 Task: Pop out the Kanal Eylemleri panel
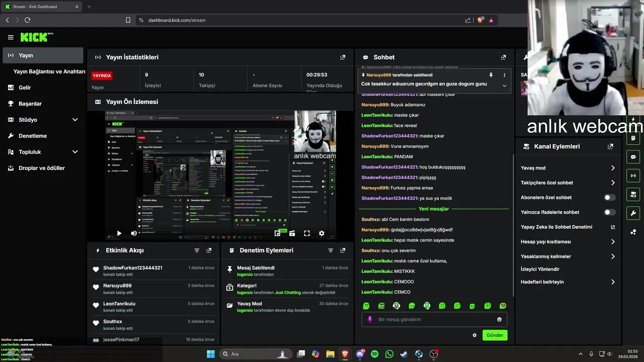point(610,147)
